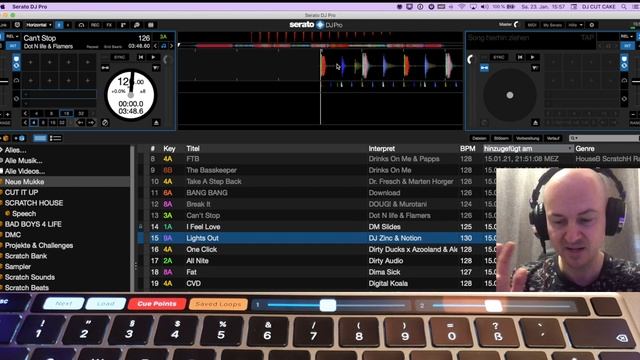Viewport: 640px width, 360px height.
Task: Eject track from left deck
Action: (x=156, y=122)
